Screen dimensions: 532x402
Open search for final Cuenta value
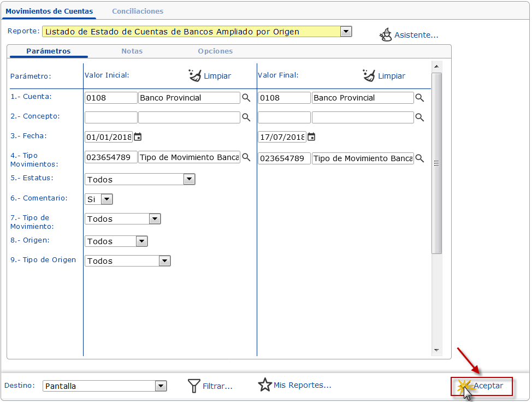click(419, 98)
